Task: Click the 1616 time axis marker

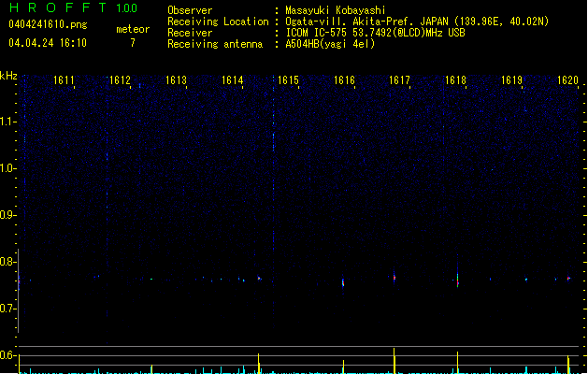Action: pyautogui.click(x=344, y=80)
